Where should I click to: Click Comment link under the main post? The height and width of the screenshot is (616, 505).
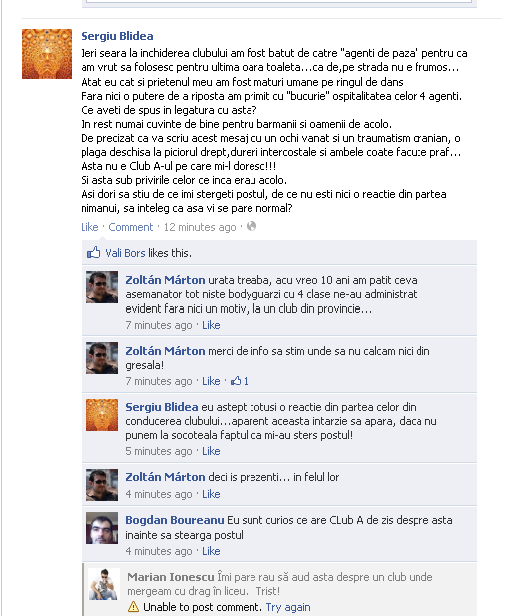click(x=130, y=227)
